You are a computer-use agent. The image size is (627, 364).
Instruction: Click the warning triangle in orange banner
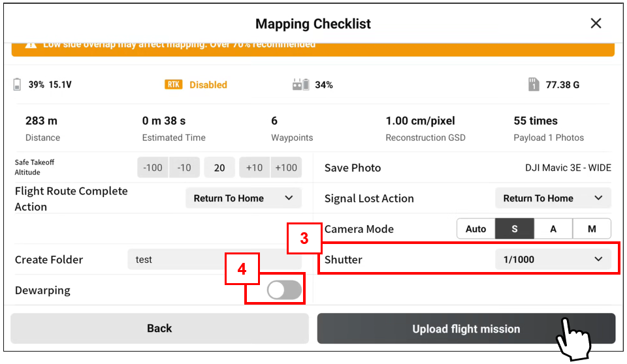tap(31, 45)
